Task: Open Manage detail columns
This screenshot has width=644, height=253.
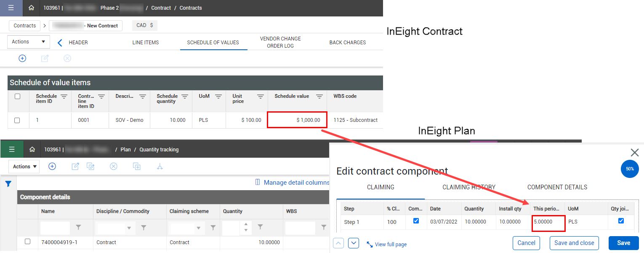Action: pos(292,183)
